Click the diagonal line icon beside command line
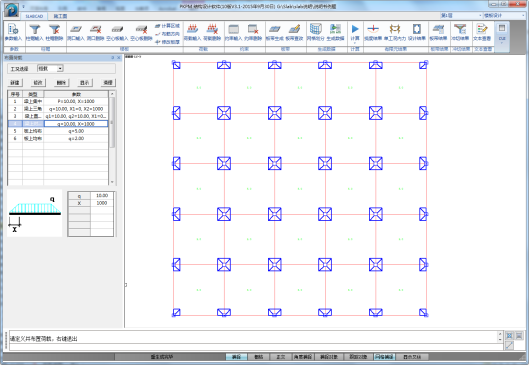The image size is (530, 365). 509,345
